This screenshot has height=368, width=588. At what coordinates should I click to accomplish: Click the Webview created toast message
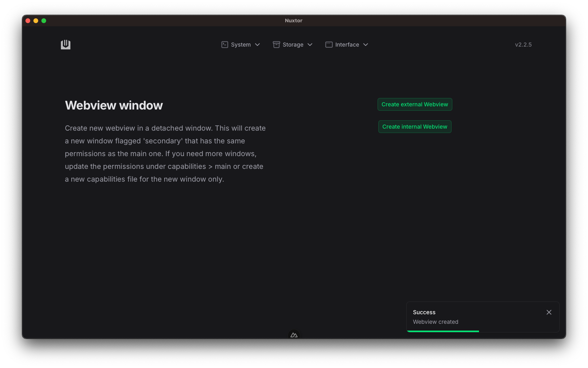[436, 322]
